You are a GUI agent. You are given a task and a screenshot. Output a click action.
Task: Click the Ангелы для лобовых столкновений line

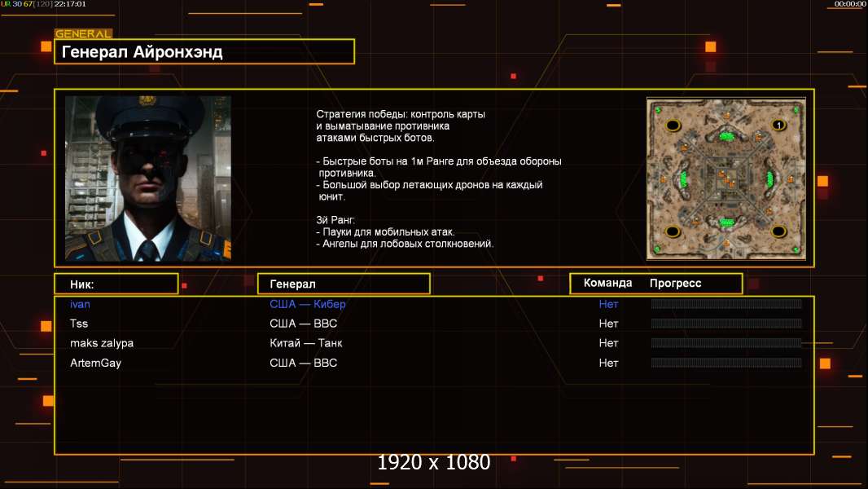(405, 244)
